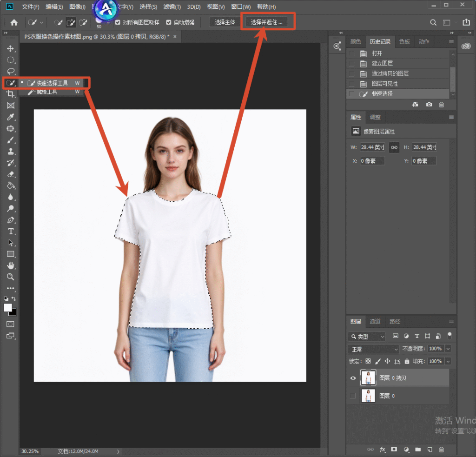Select the Hand tool

coord(11,266)
